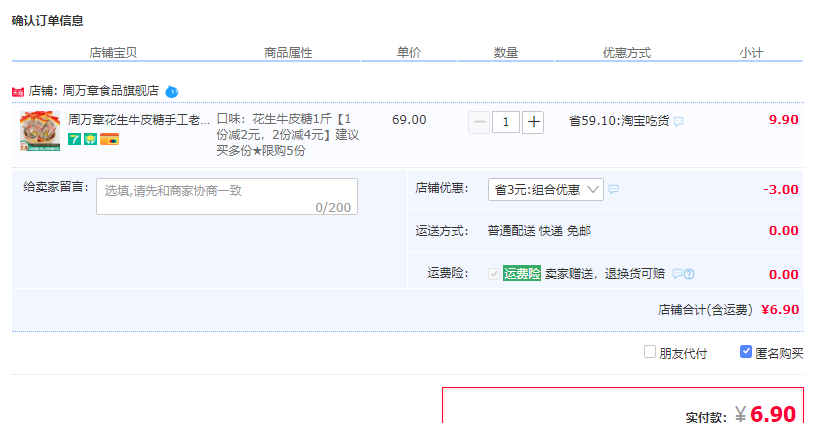Viewport: 816px width, 423px height.
Task: Click the Tmall shop icon beside 店铺
Action: (18, 92)
